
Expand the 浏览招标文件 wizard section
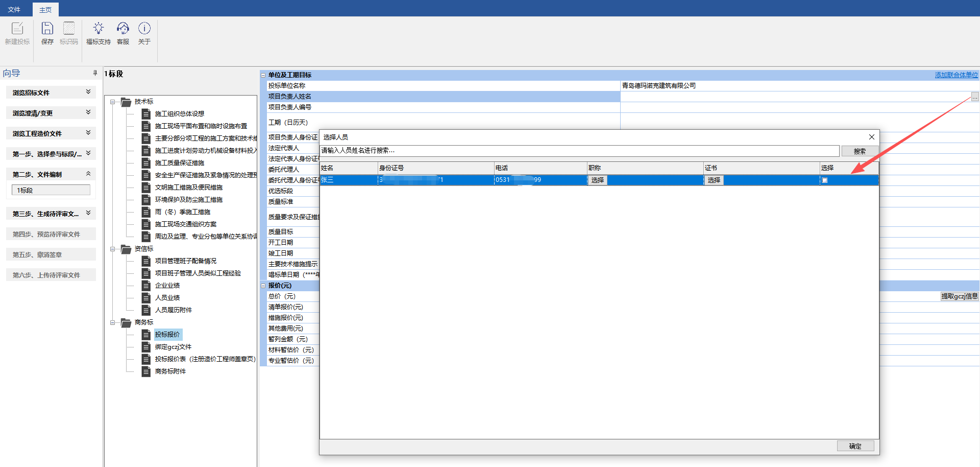(x=88, y=92)
